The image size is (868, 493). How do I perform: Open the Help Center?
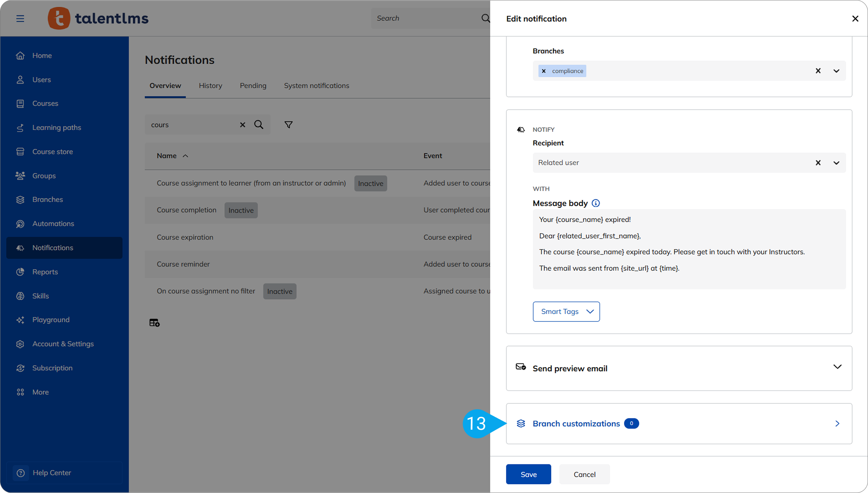[x=64, y=473]
